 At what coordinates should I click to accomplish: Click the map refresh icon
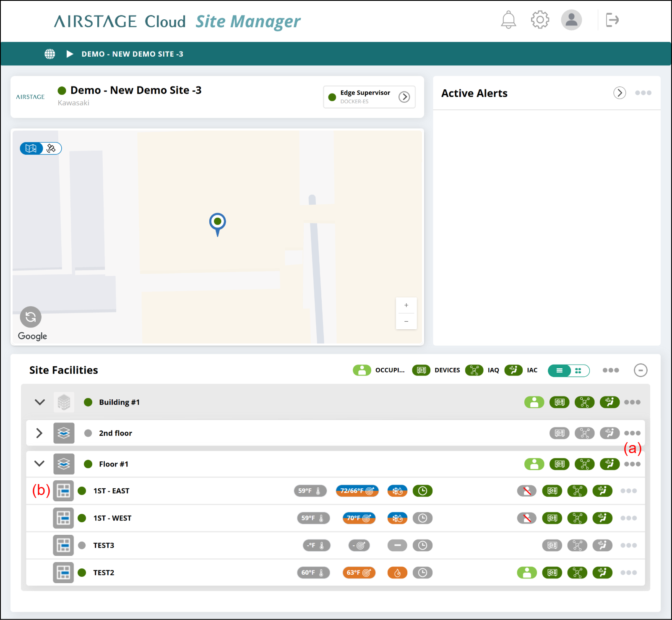31,317
